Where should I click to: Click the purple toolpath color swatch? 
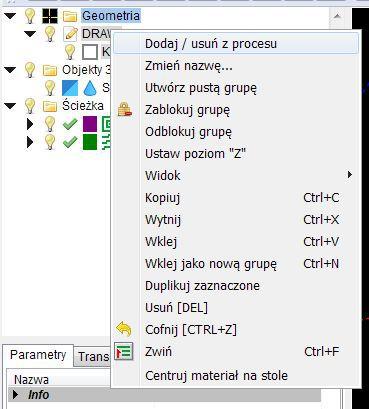pyautogui.click(x=90, y=124)
